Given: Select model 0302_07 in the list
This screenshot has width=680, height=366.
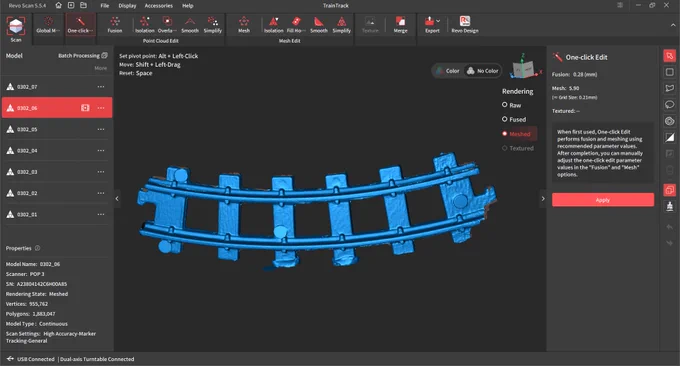Looking at the screenshot, I should pyautogui.click(x=57, y=87).
